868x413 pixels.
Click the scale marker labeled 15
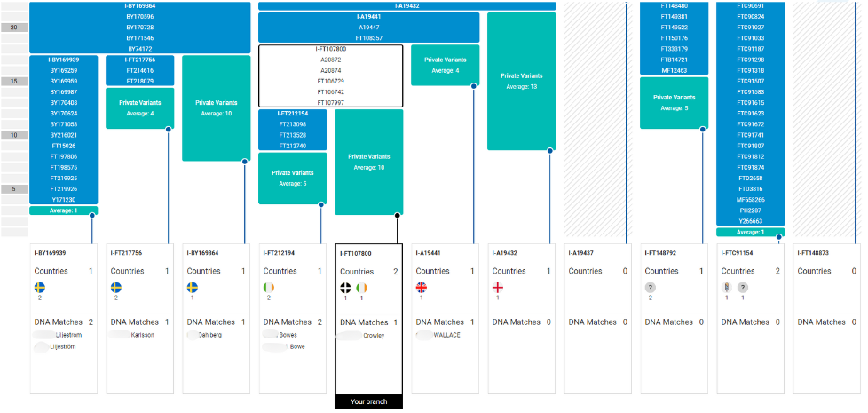14,81
